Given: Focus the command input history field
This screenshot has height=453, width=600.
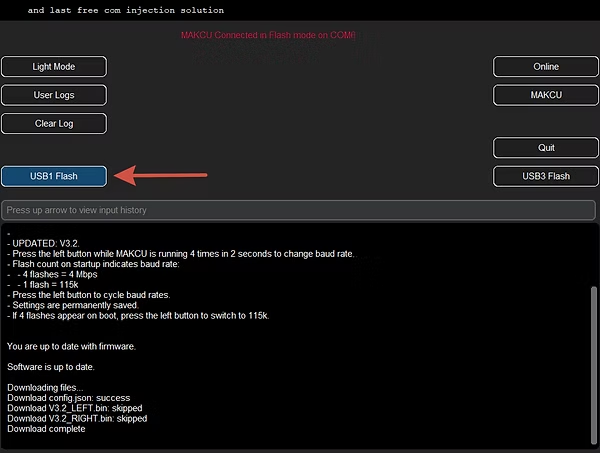Looking at the screenshot, I should (298, 210).
